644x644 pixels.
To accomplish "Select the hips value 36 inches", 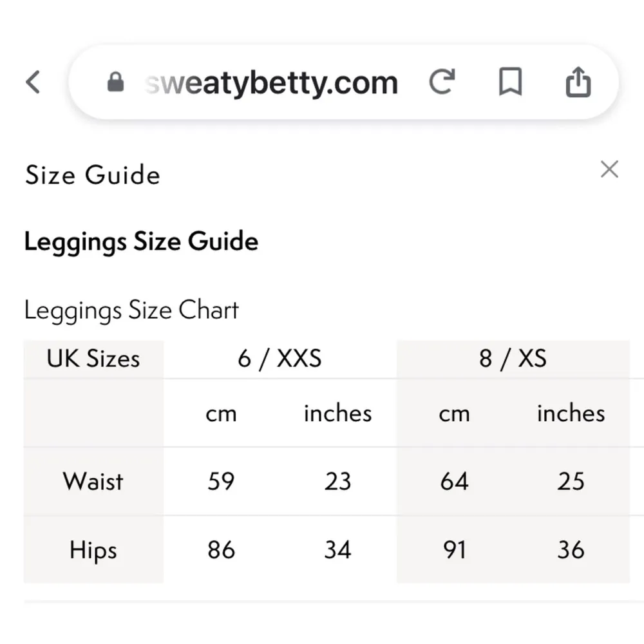I will pyautogui.click(x=571, y=550).
